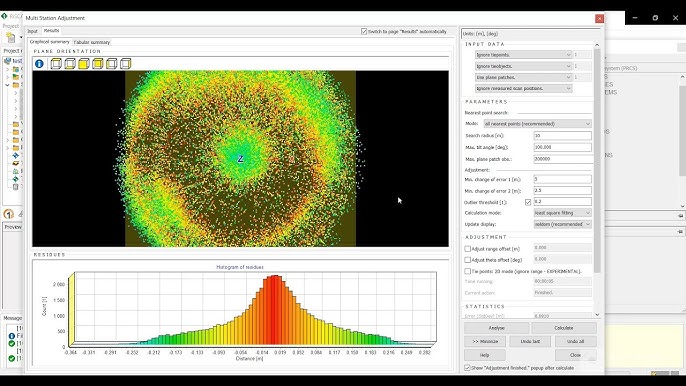Enable Adjust range offset checkbox

pos(467,249)
